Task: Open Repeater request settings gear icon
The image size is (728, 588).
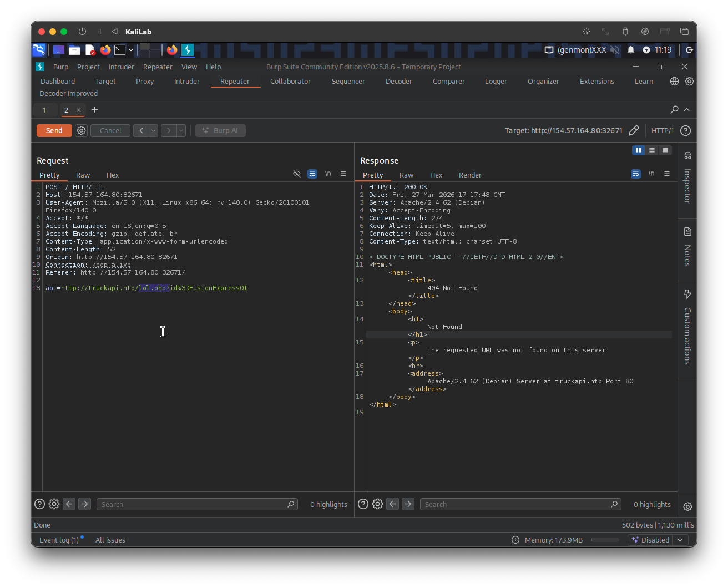Action: [82, 131]
